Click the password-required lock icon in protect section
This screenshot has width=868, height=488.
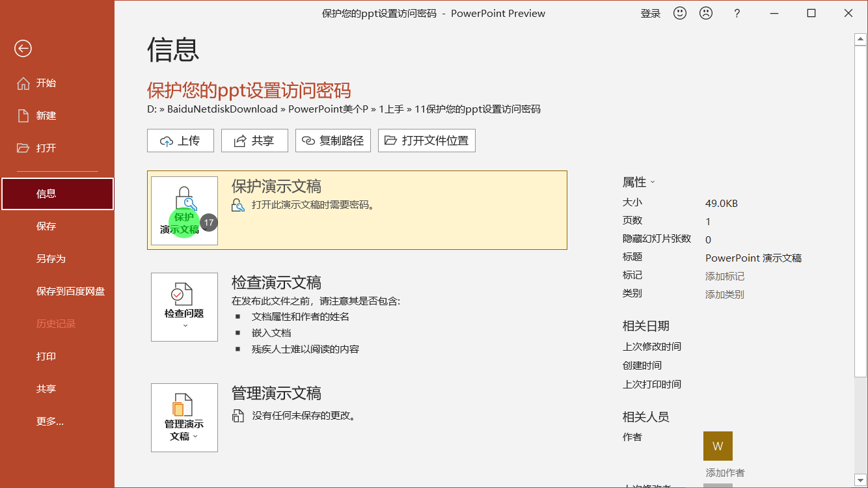(238, 205)
